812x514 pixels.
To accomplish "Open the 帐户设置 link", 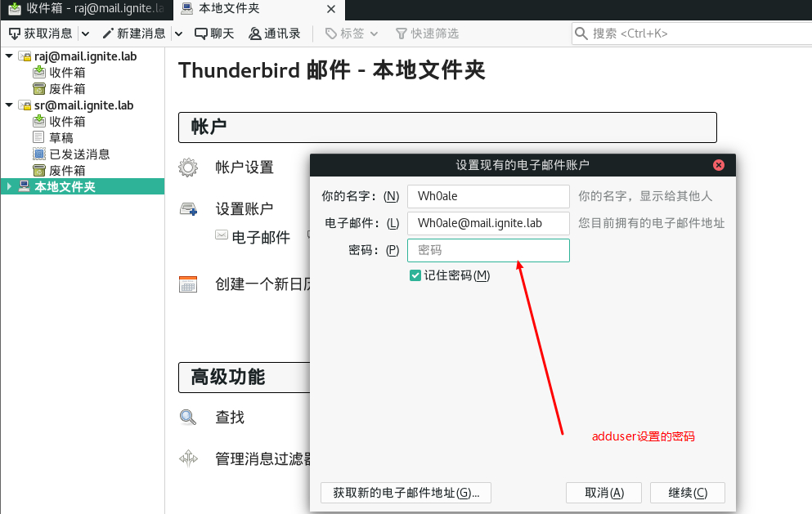I will [244, 168].
